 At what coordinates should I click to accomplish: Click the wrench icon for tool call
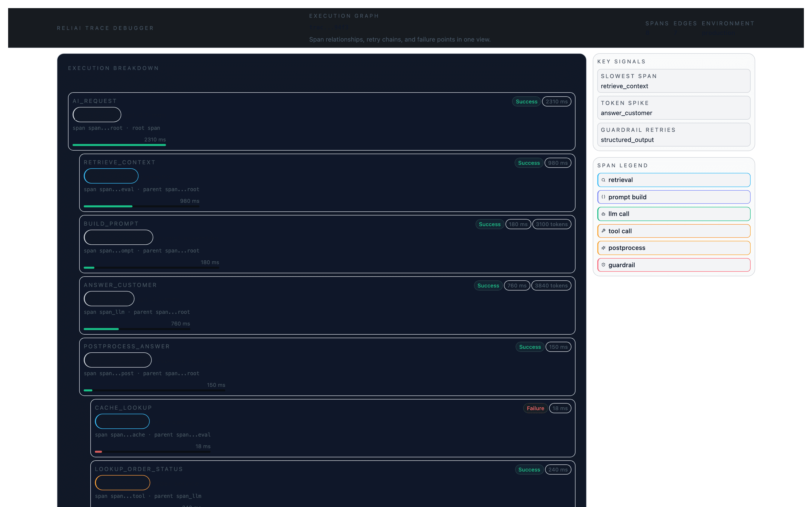pyautogui.click(x=603, y=231)
